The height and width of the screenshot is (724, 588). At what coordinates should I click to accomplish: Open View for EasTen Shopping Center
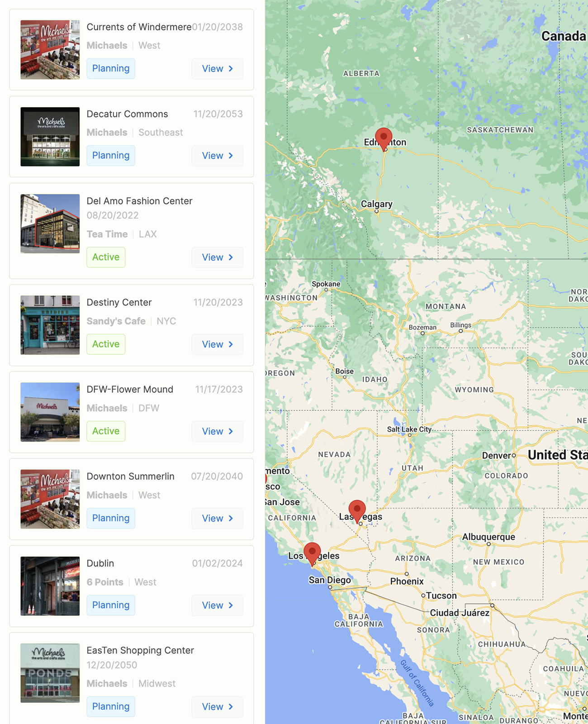218,707
